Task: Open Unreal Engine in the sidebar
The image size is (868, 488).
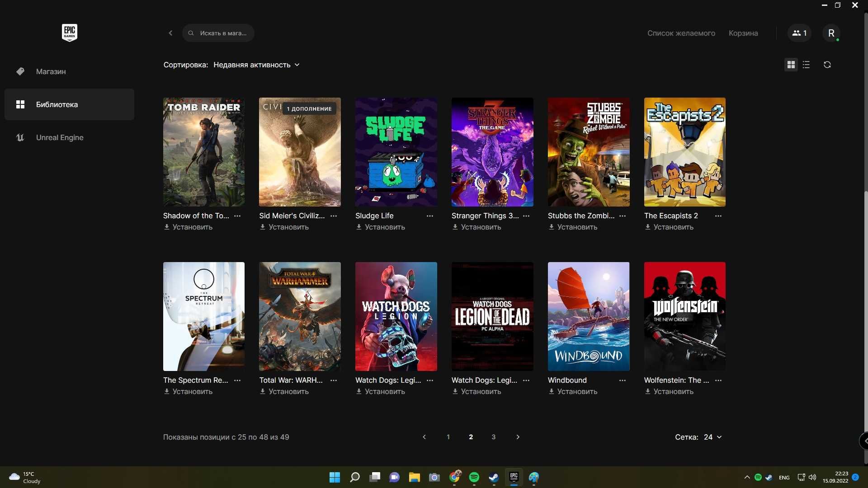Action: click(69, 137)
